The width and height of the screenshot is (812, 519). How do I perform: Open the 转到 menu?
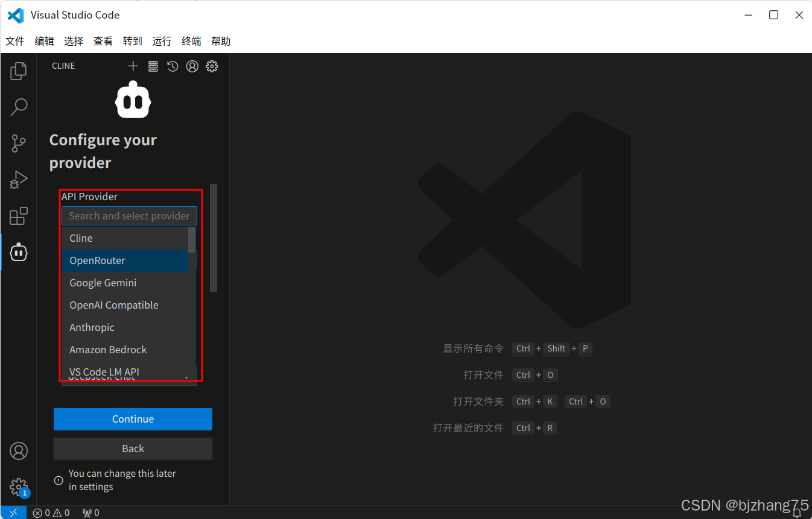point(133,41)
